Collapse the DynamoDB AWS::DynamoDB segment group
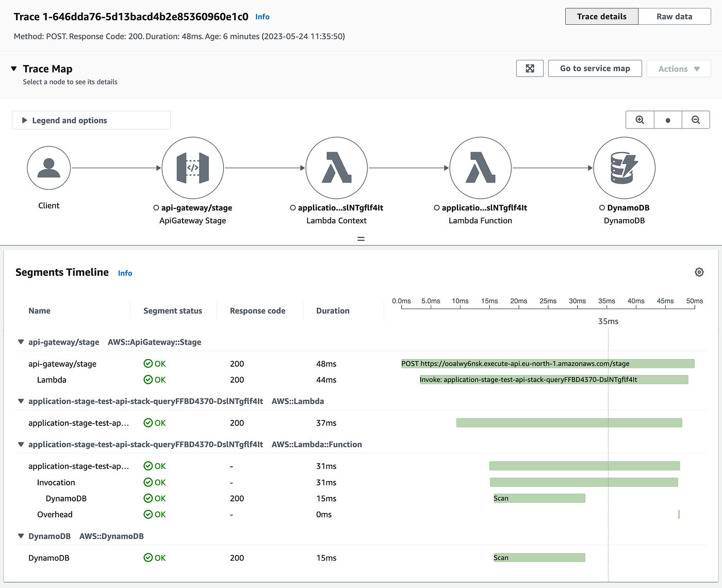This screenshot has width=722, height=588. coord(21,536)
